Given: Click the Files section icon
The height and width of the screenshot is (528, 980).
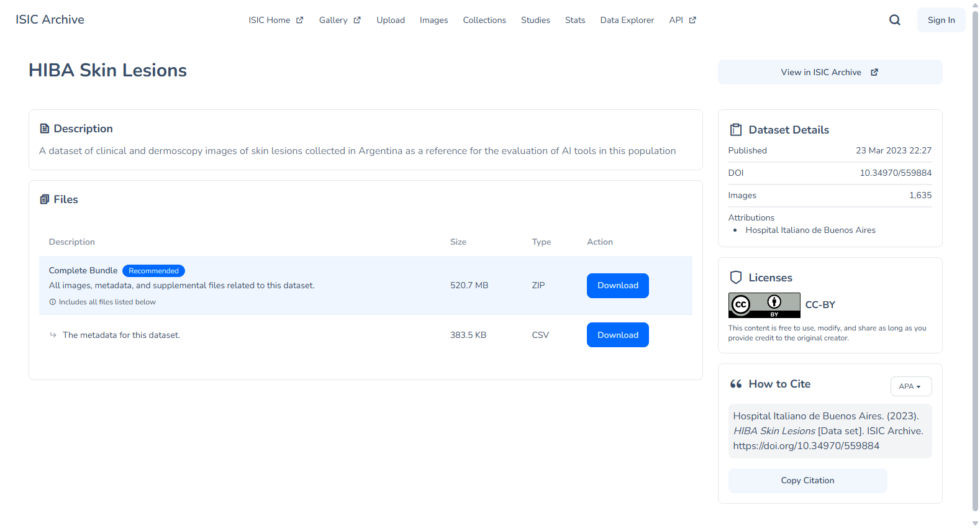Looking at the screenshot, I should point(45,199).
